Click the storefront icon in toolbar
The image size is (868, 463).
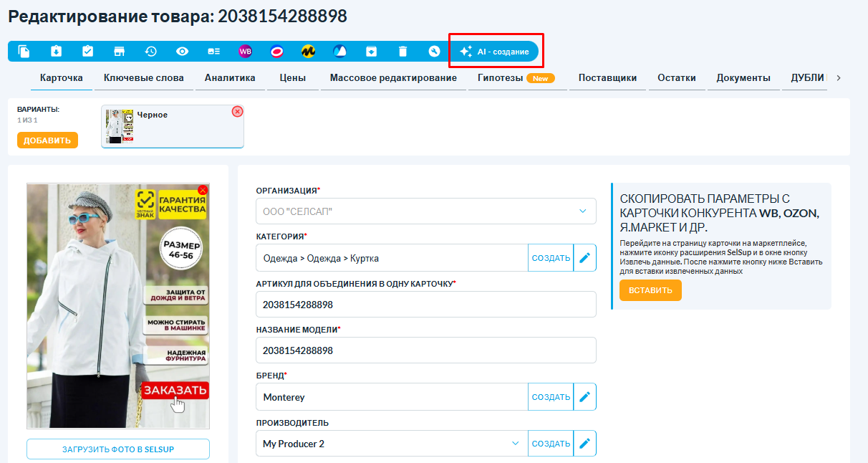pyautogui.click(x=119, y=52)
